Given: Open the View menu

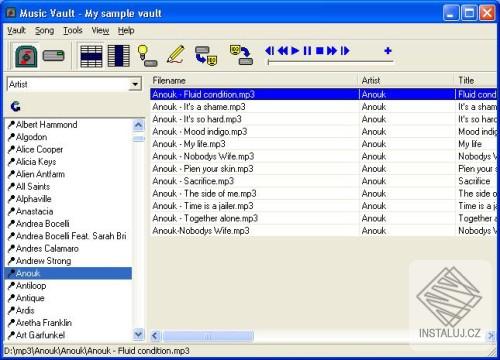Looking at the screenshot, I should click(x=100, y=30).
